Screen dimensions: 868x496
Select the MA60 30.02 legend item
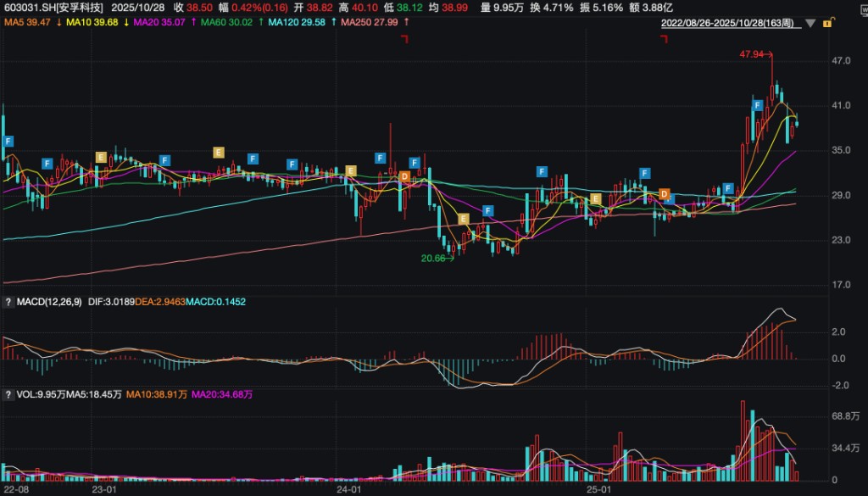pyautogui.click(x=226, y=22)
